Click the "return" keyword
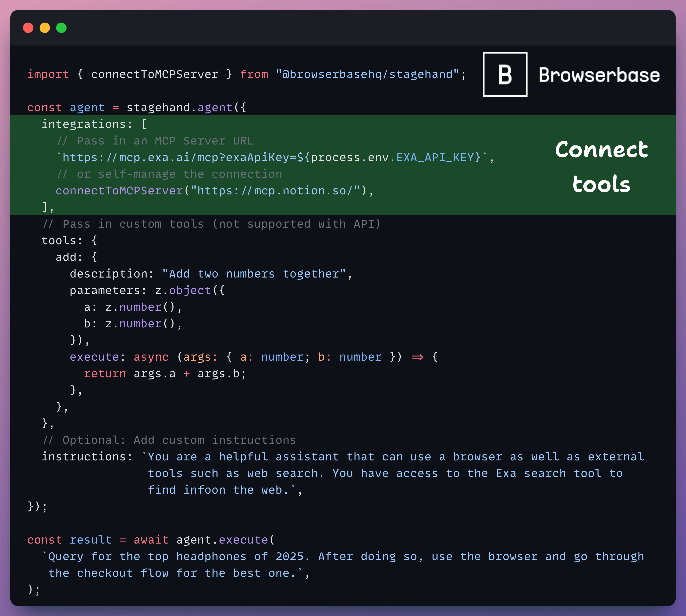 (x=105, y=374)
